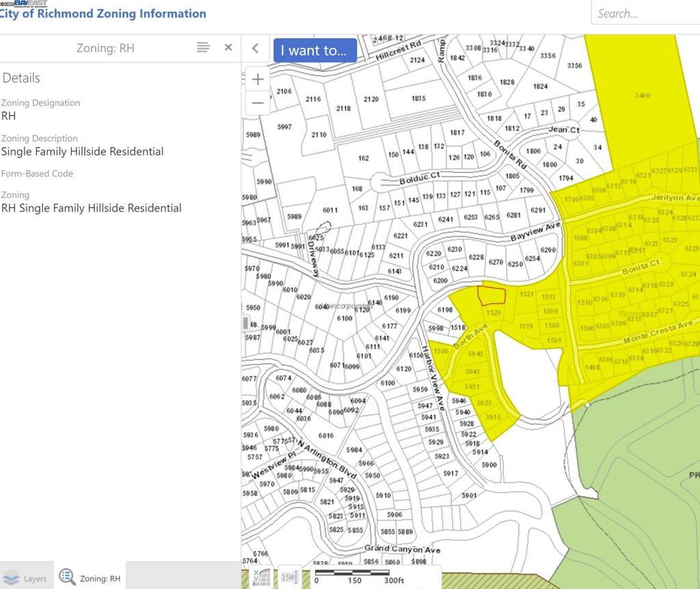Select parcel 6011 on the map
This screenshot has height=589, width=700.
point(330,210)
